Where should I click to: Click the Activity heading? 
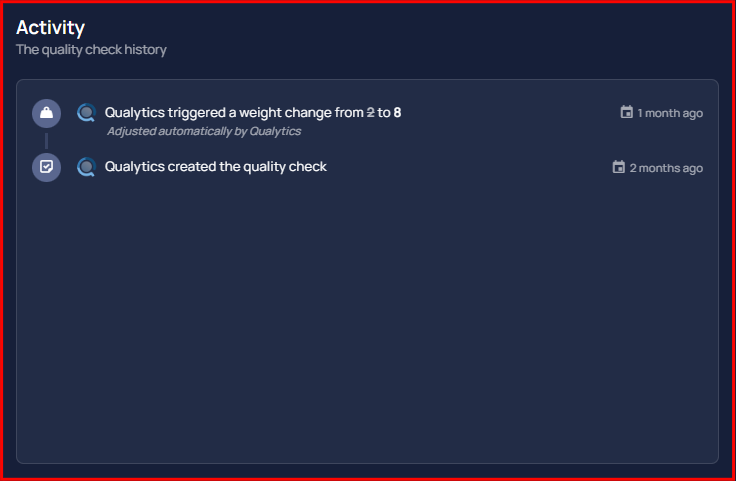(50, 28)
